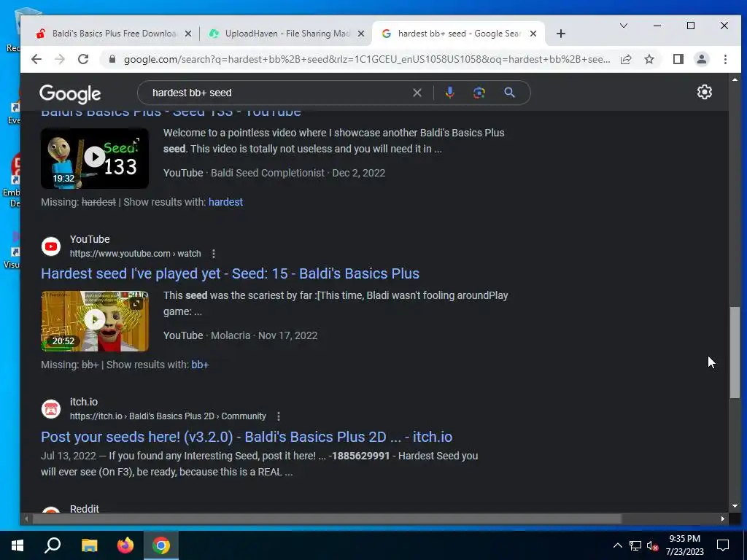Click the horizontal scrollbar thumb
The width and height of the screenshot is (747, 560).
pyautogui.click(x=326, y=518)
